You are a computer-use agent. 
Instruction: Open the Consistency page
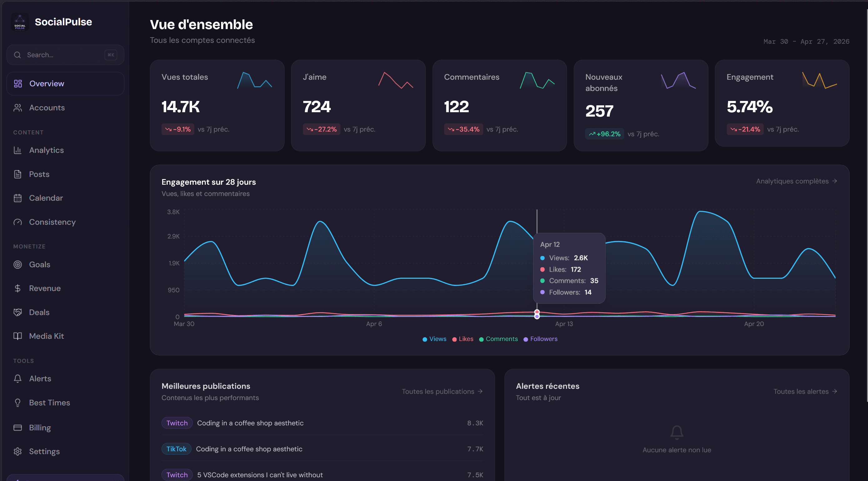(x=65, y=222)
